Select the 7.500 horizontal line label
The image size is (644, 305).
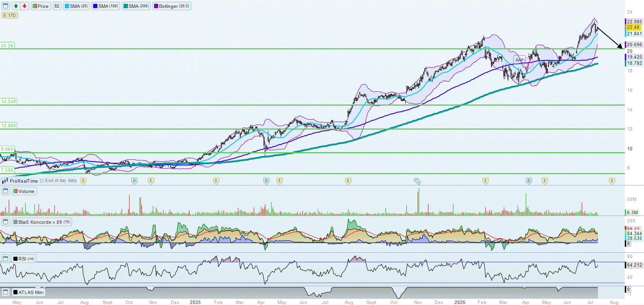(x=7, y=170)
